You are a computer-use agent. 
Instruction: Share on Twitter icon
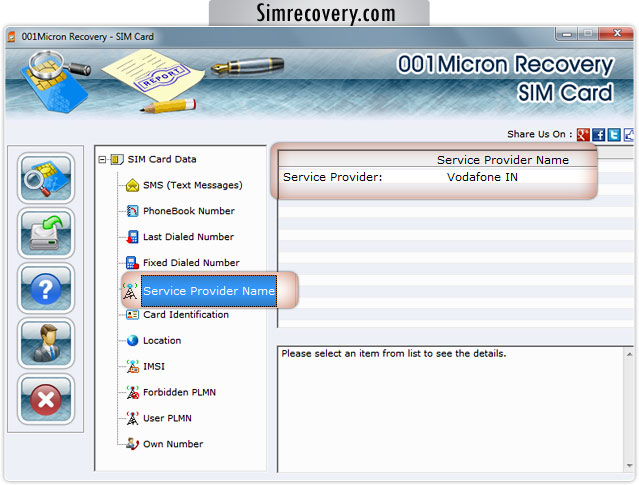pyautogui.click(x=614, y=134)
